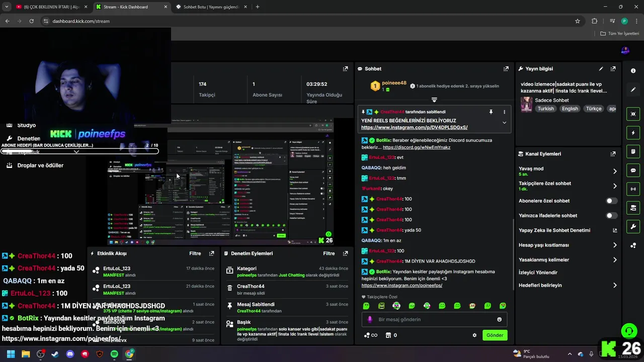Image resolution: width=644 pixels, height=362 pixels.
Task: Bookmark this page with star icon
Action: coord(578,21)
